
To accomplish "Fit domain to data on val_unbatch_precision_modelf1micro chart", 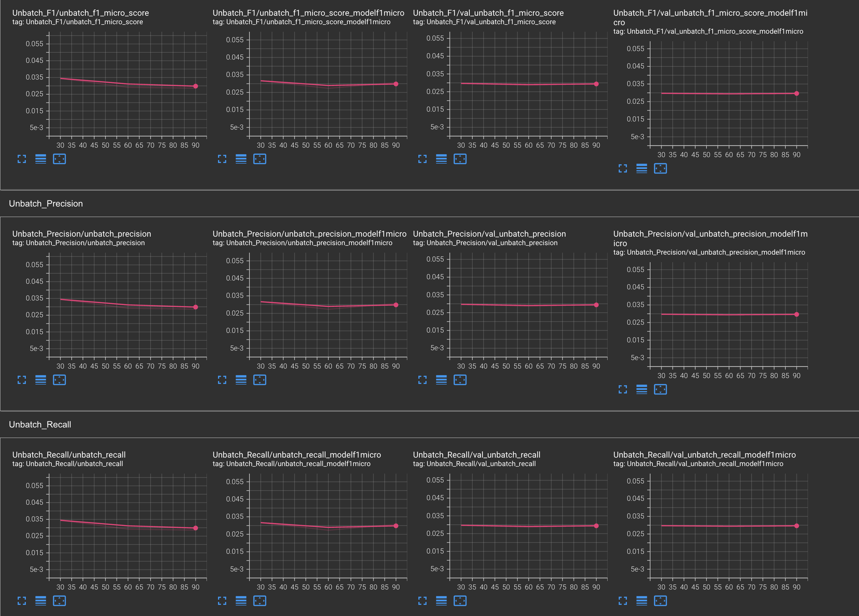I will pyautogui.click(x=661, y=389).
